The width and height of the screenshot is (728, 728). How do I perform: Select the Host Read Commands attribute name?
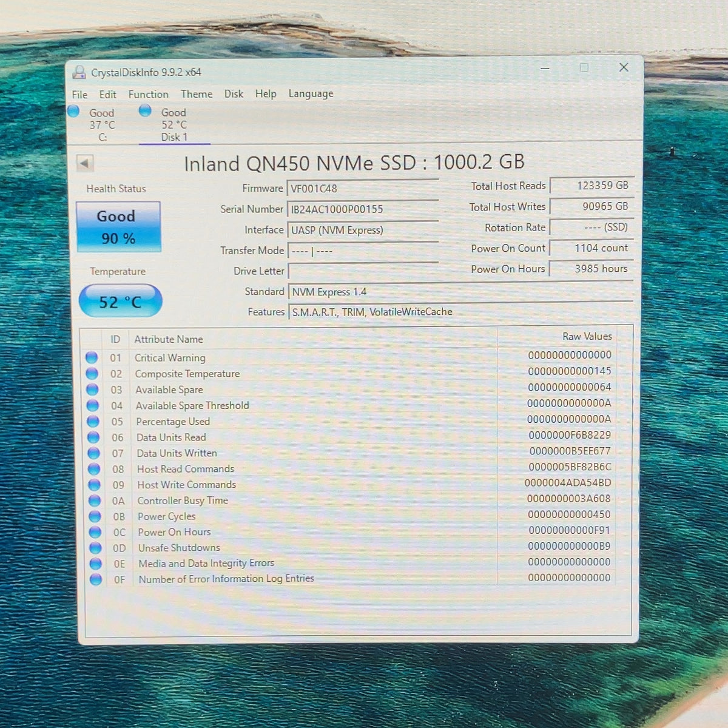click(186, 469)
